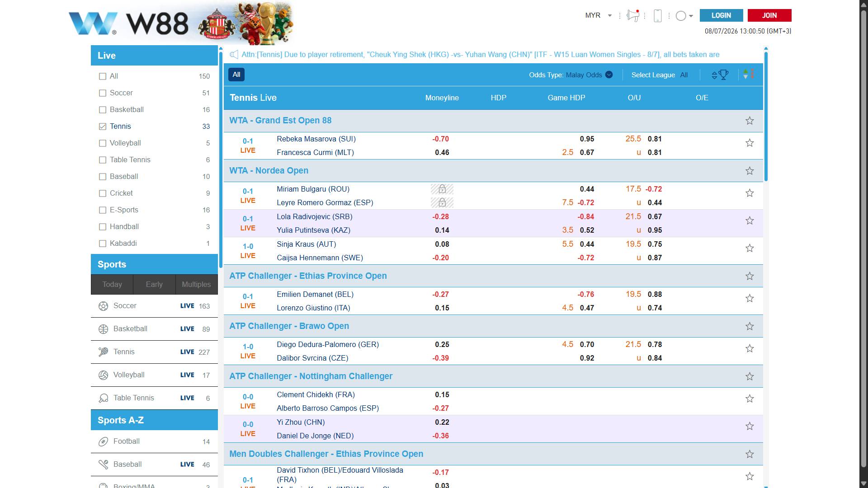Switch to the Multiples tab
Viewport: 868px width, 488px height.
(196, 284)
